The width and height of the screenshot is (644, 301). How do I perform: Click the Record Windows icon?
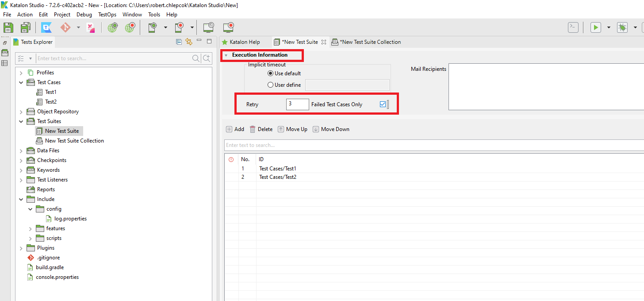tap(228, 27)
